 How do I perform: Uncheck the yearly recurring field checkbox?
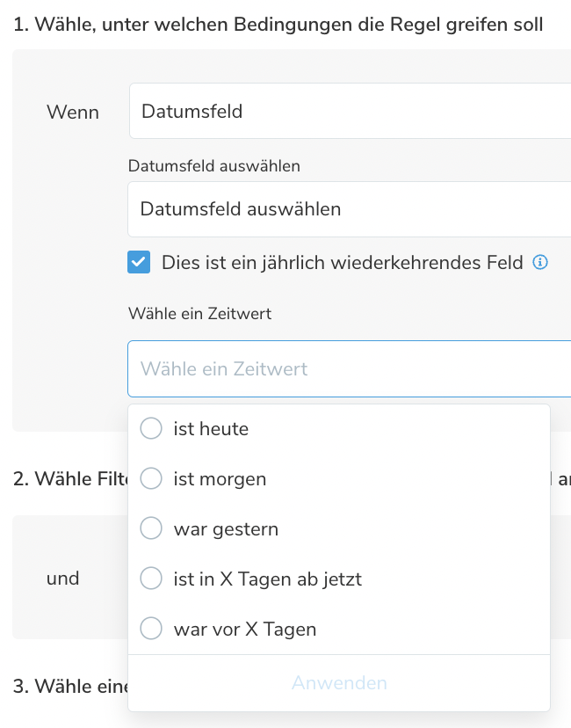(139, 262)
